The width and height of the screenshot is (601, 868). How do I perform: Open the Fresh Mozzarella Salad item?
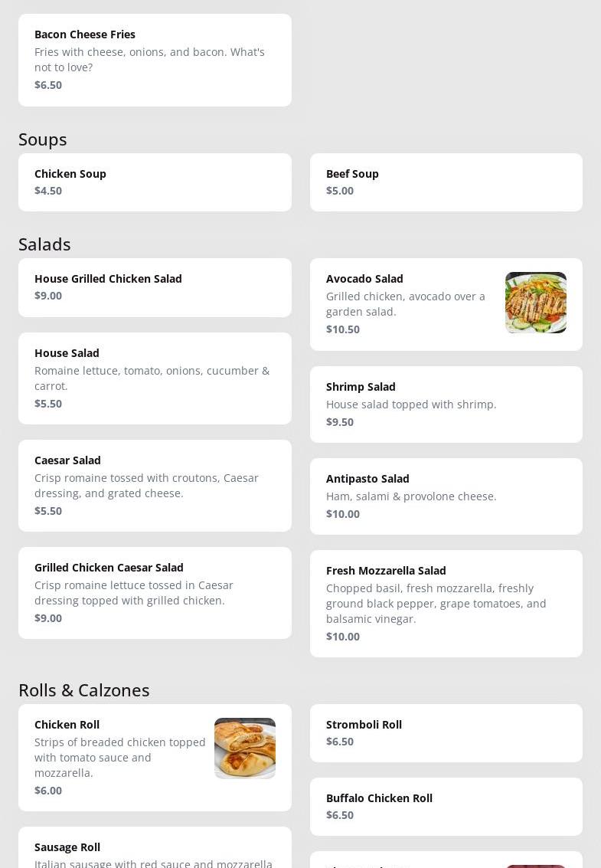(x=446, y=604)
